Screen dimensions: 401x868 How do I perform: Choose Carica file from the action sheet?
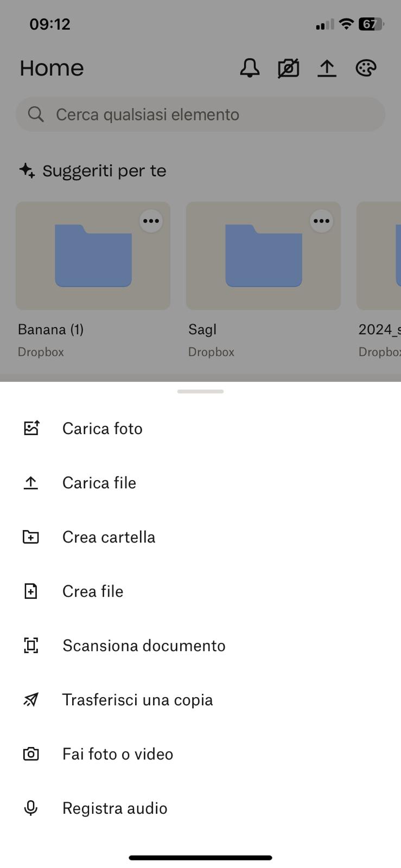point(99,482)
